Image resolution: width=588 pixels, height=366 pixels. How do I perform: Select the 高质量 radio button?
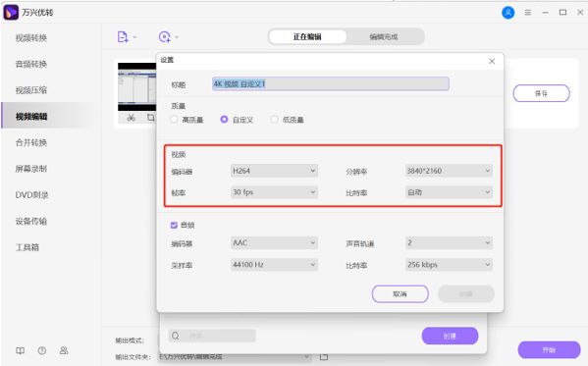(x=174, y=120)
